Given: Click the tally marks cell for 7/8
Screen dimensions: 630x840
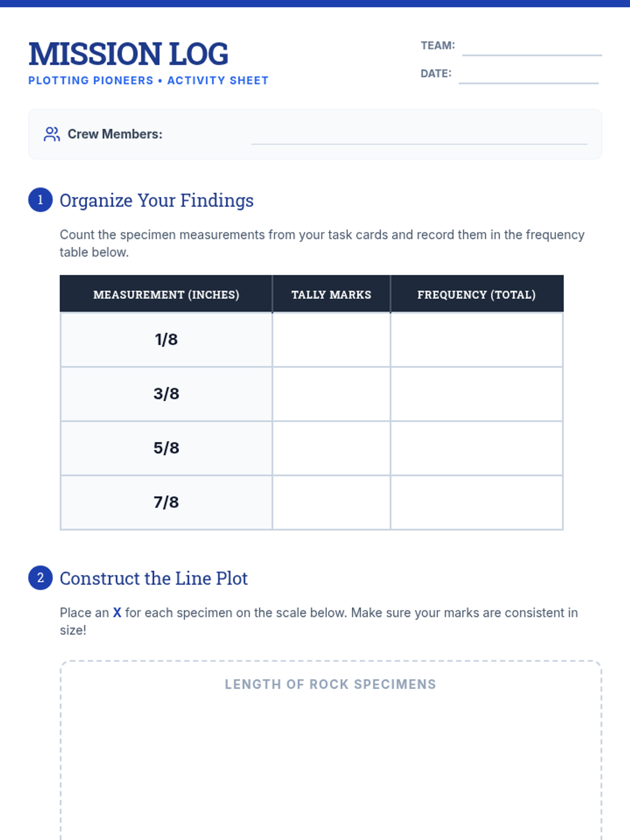Looking at the screenshot, I should click(331, 502).
